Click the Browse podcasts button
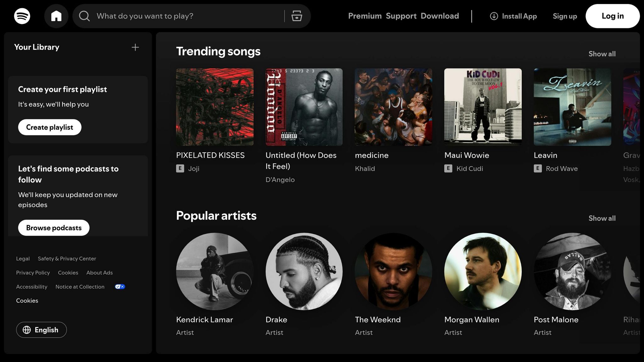The width and height of the screenshot is (644, 362). click(x=53, y=228)
